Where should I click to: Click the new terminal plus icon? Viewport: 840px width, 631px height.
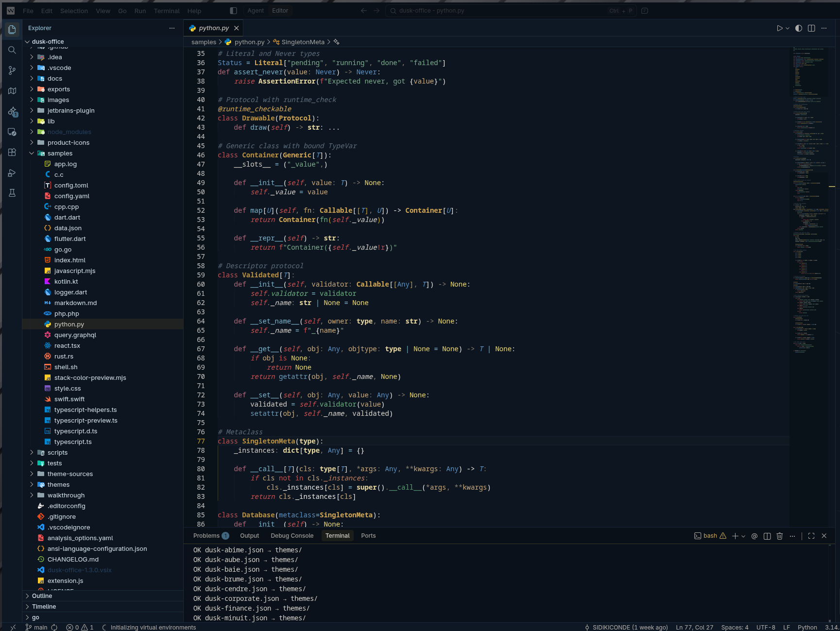tap(735, 536)
